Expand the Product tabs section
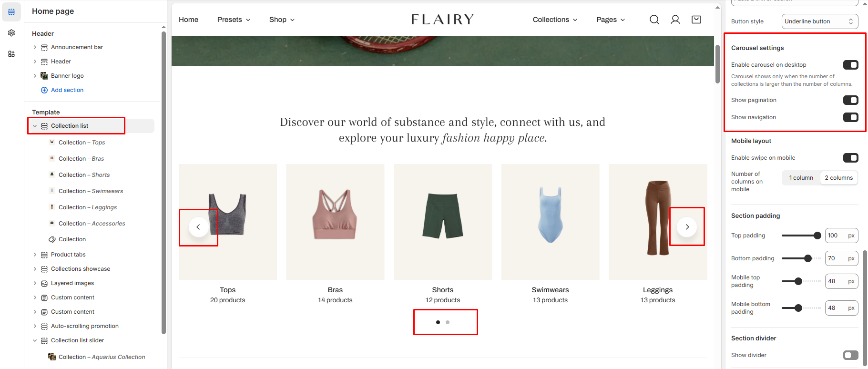Viewport: 868px width, 369px height. pos(35,255)
